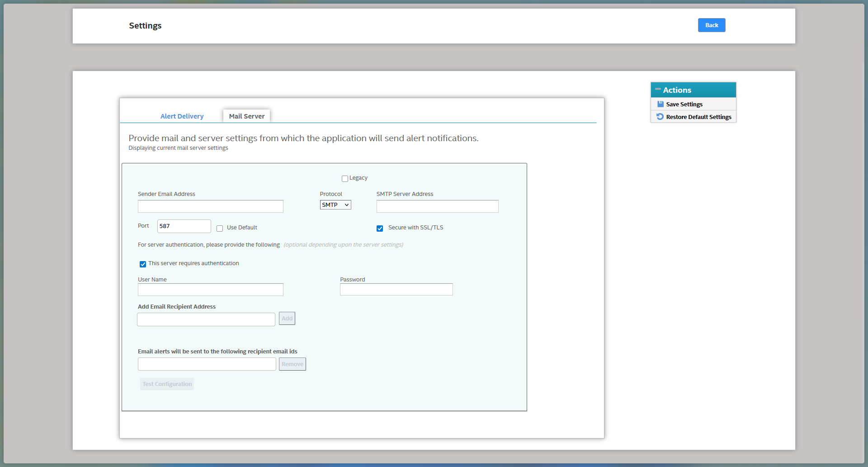Click the Test Configuration button
868x467 pixels.
tap(167, 384)
